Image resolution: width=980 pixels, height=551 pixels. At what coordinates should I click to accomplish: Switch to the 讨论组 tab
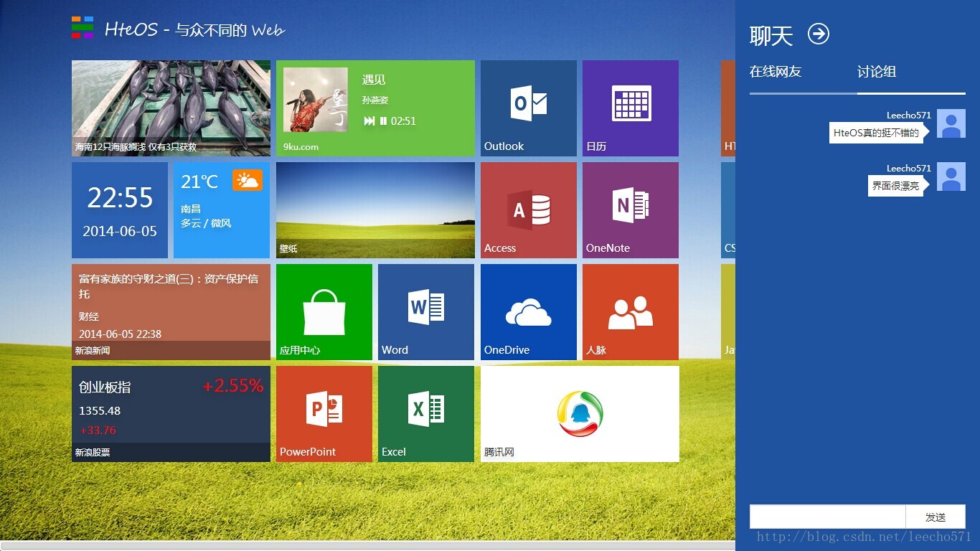click(x=877, y=72)
